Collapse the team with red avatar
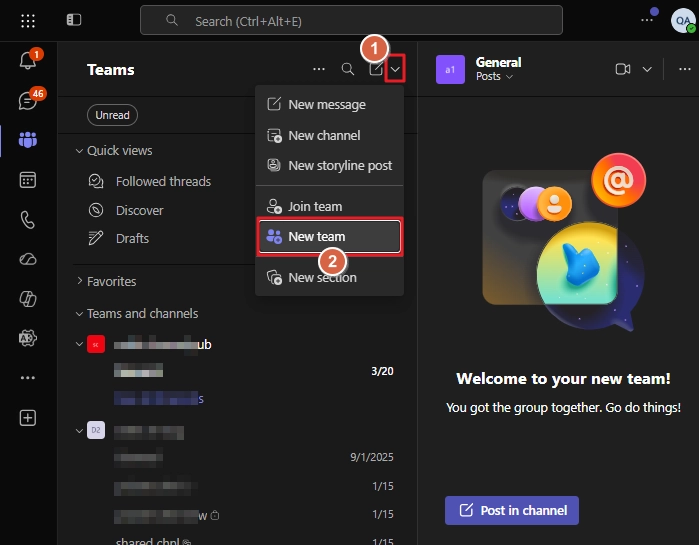 pyautogui.click(x=79, y=344)
